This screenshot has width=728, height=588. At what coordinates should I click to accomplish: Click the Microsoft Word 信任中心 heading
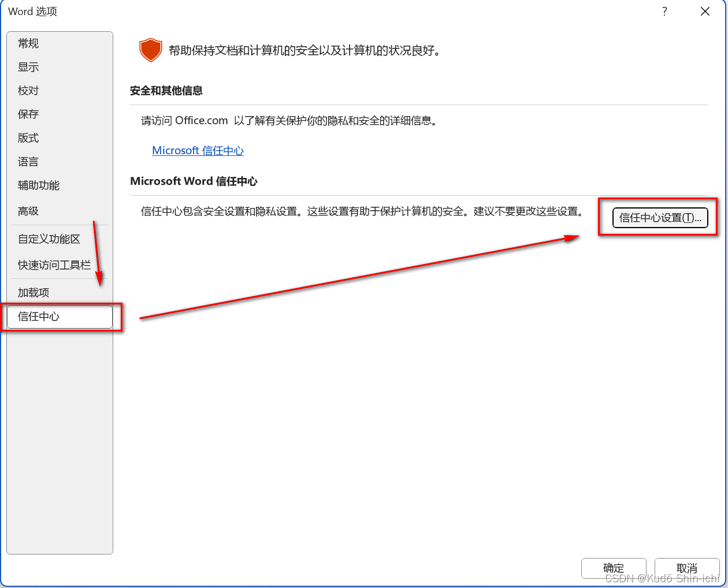194,181
